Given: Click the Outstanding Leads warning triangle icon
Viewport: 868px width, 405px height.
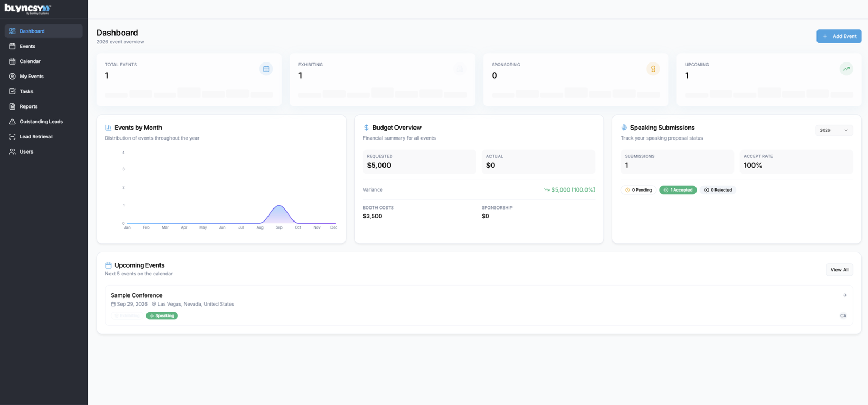Looking at the screenshot, I should point(12,122).
